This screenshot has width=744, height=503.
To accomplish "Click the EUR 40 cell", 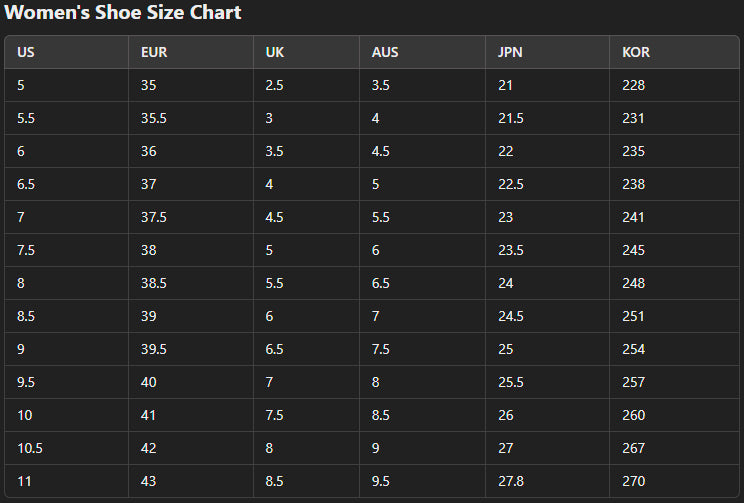I will [149, 382].
